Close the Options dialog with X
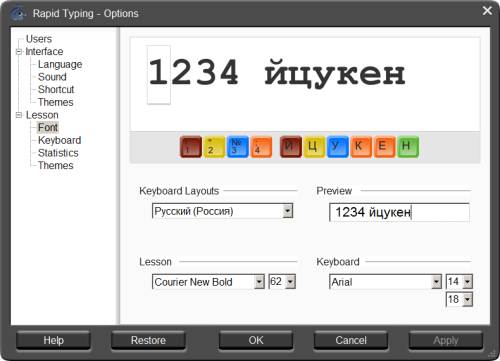 pos(487,11)
